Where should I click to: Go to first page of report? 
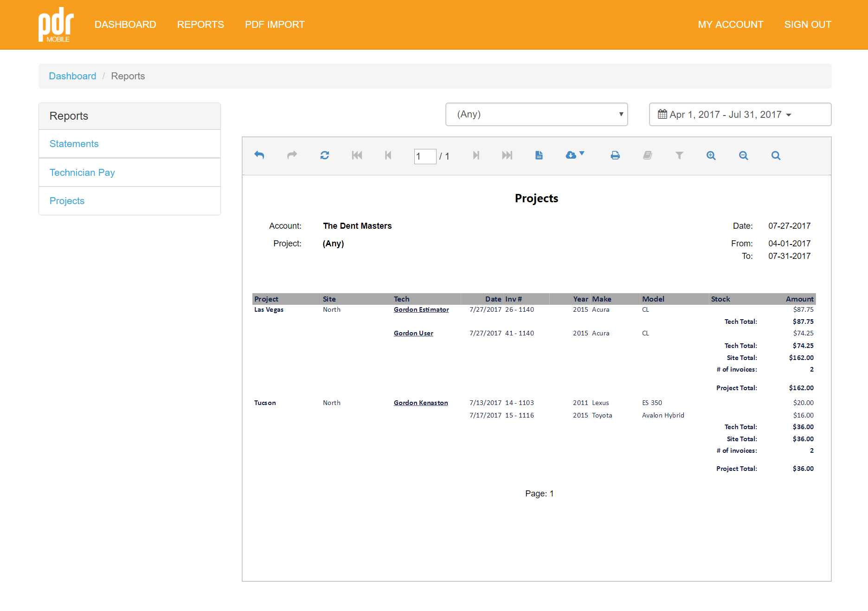(x=357, y=155)
